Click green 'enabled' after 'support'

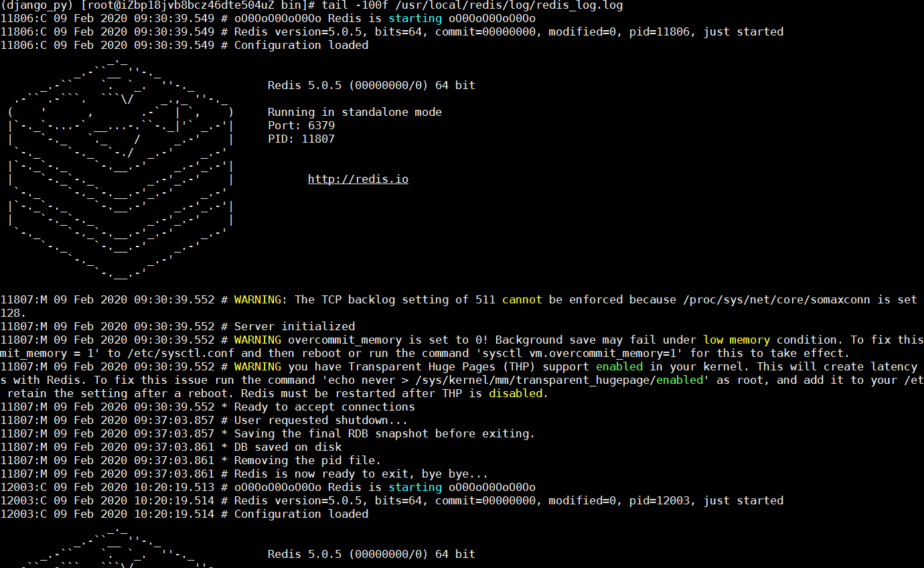619,366
